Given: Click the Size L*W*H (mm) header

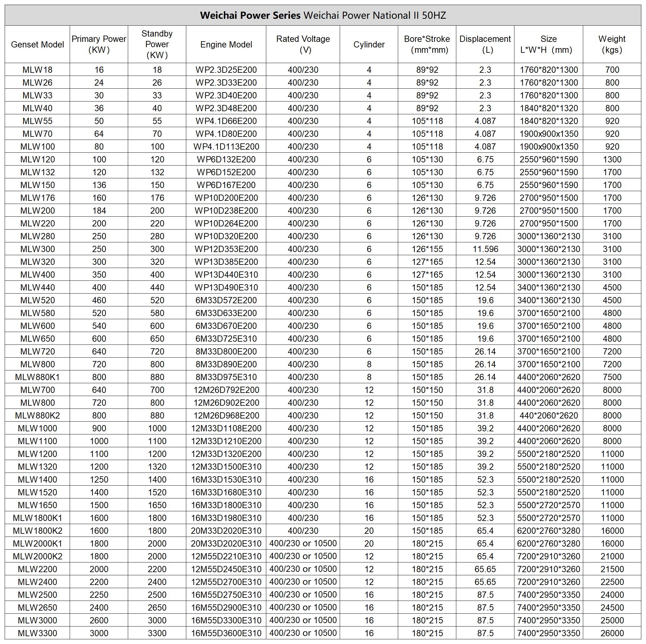Looking at the screenshot, I should click(x=549, y=44).
